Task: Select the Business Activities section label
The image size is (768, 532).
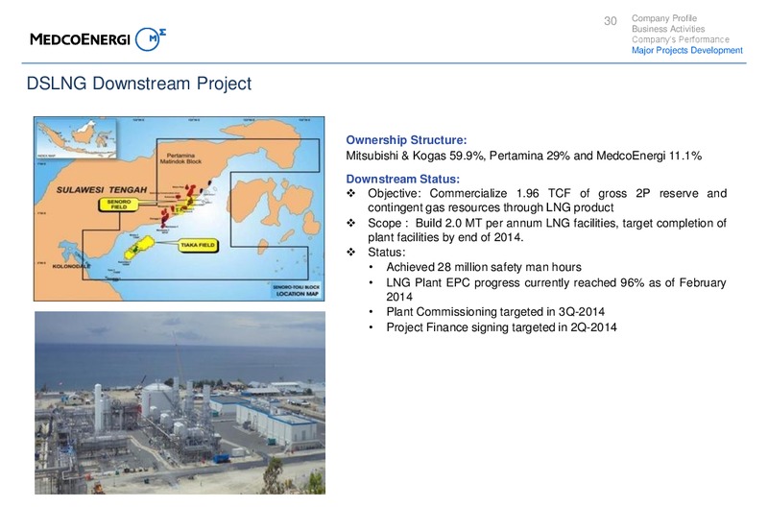Action: [668, 29]
